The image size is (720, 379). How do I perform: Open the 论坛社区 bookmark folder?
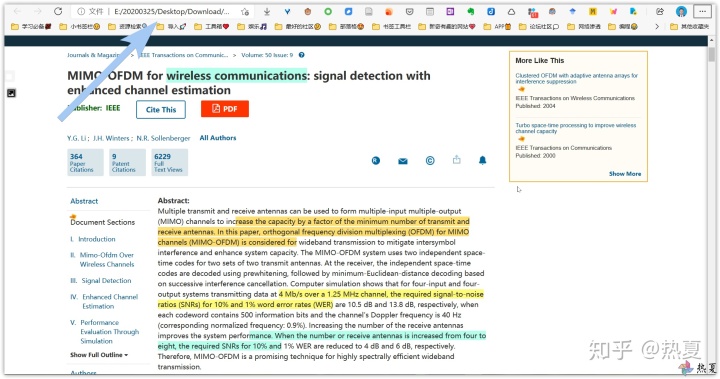[x=539, y=27]
